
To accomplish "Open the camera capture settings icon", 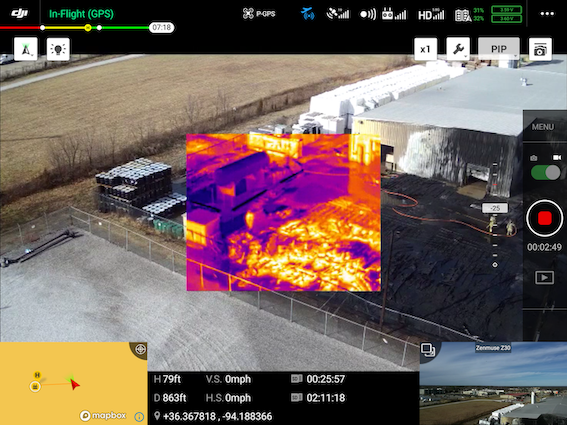I will (540, 49).
